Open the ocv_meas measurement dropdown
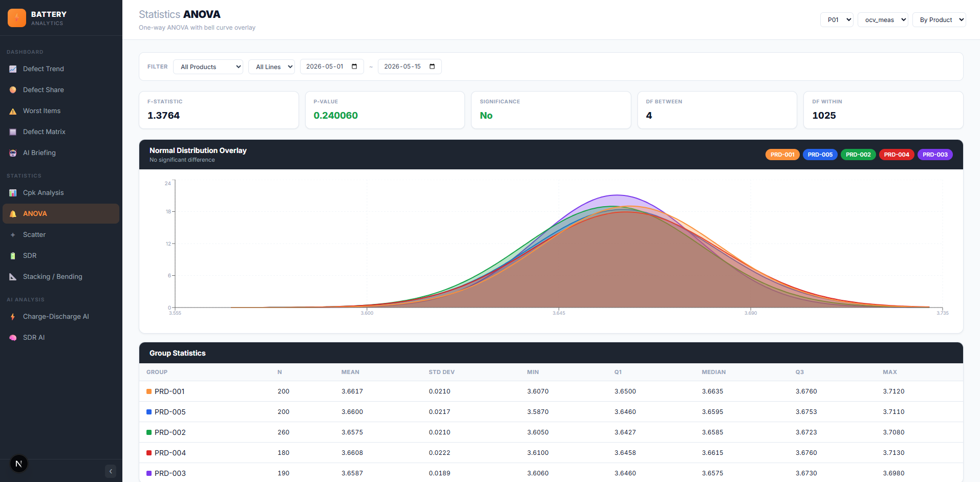The image size is (980, 482). click(883, 20)
